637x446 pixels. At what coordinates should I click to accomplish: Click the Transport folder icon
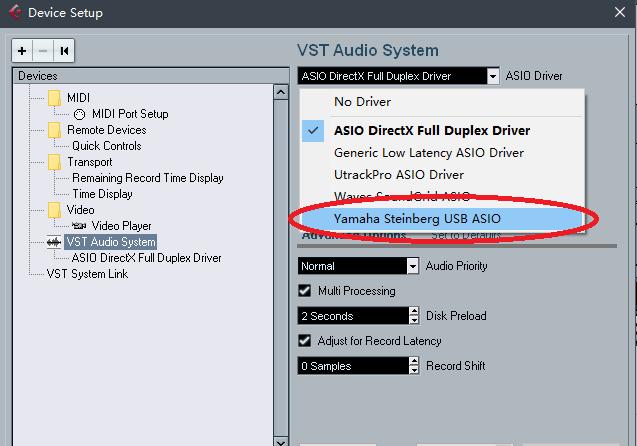(54, 162)
